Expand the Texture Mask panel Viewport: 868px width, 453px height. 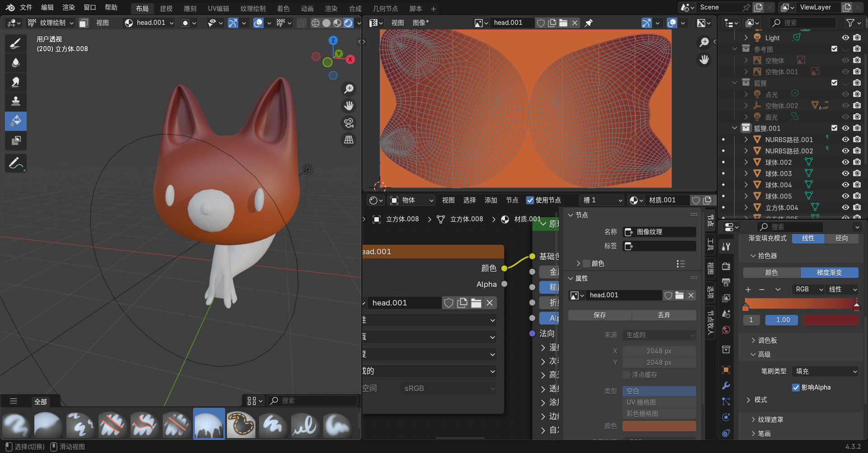(x=770, y=420)
